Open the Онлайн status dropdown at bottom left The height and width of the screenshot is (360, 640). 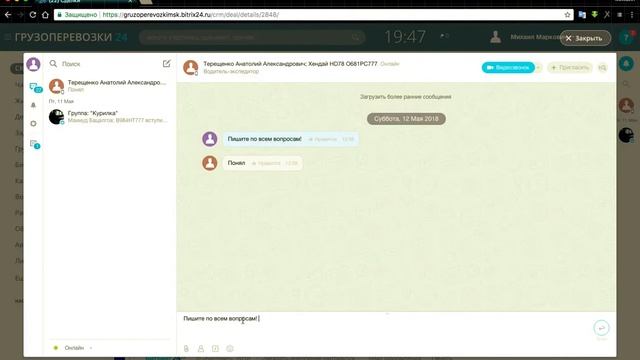point(73,348)
